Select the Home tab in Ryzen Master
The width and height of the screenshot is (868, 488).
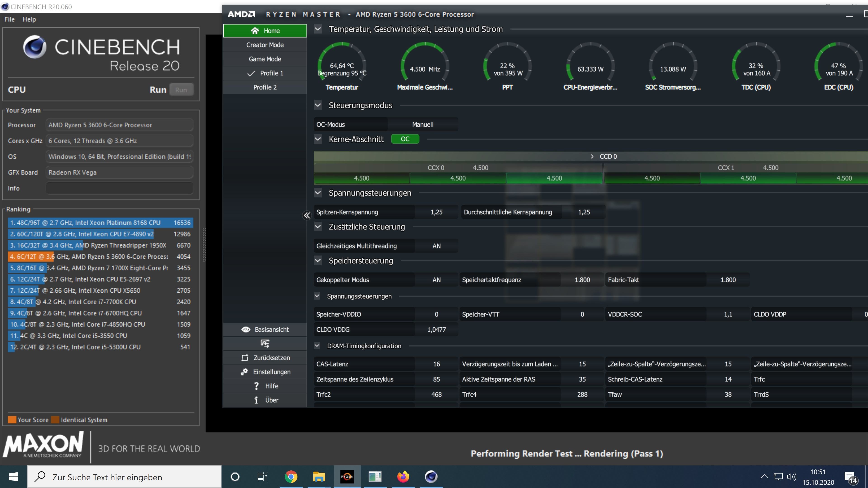(x=265, y=30)
